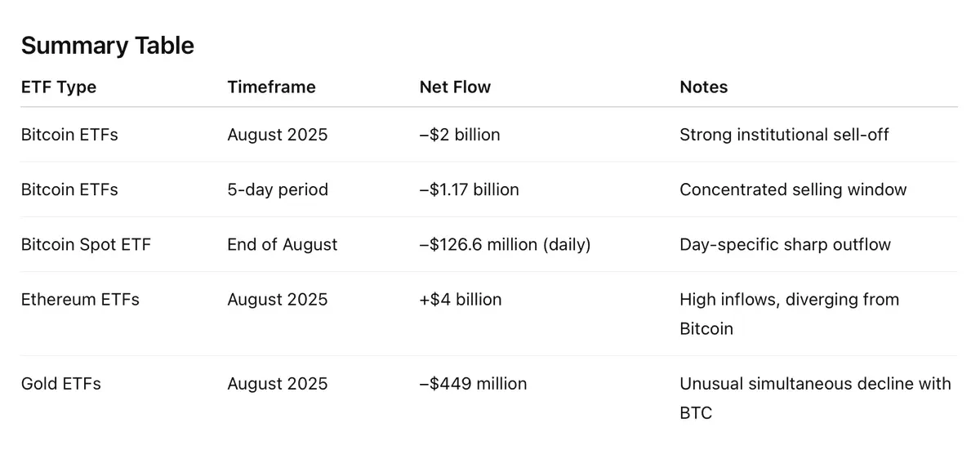The image size is (980, 459).
Task: Select the Unusual simultaneous decline with BTC note
Action: pyautogui.click(x=815, y=398)
